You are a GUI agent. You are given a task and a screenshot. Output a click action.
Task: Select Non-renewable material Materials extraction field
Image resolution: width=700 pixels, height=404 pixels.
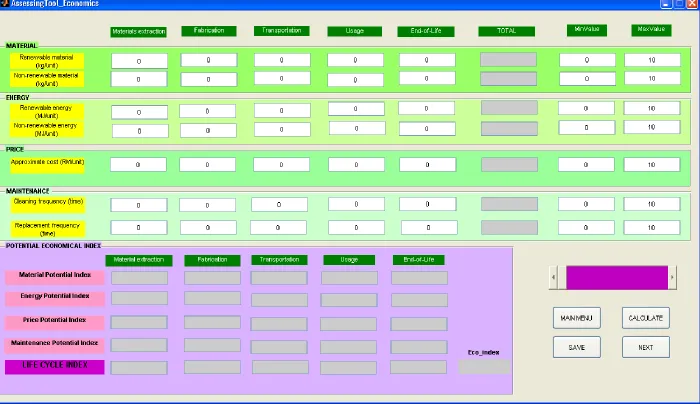pyautogui.click(x=139, y=79)
